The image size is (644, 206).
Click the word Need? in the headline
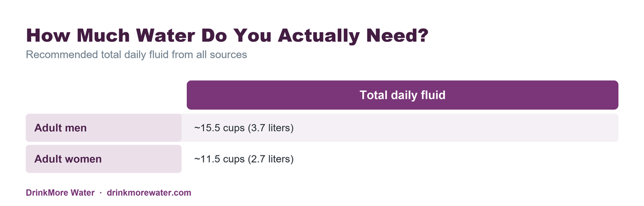[392, 36]
